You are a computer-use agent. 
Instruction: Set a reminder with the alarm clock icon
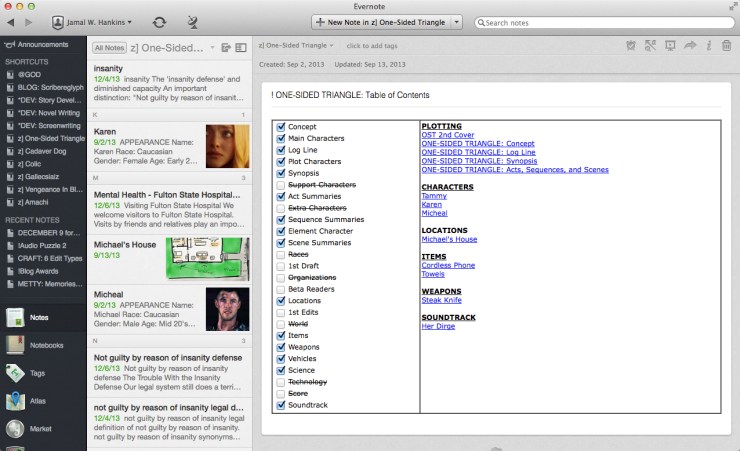[x=630, y=45]
